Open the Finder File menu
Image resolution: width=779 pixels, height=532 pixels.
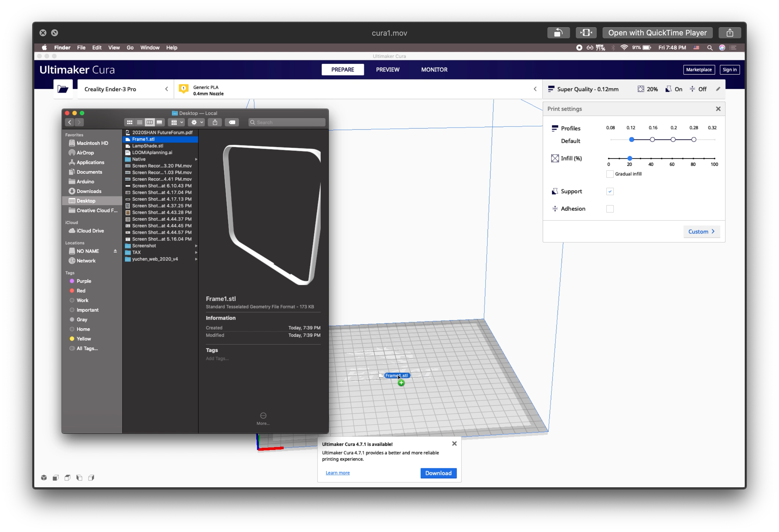[x=81, y=48]
